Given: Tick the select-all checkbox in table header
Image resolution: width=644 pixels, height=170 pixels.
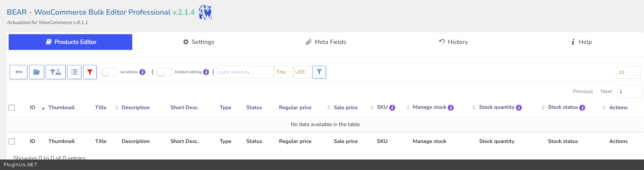Looking at the screenshot, I should coord(12,108).
